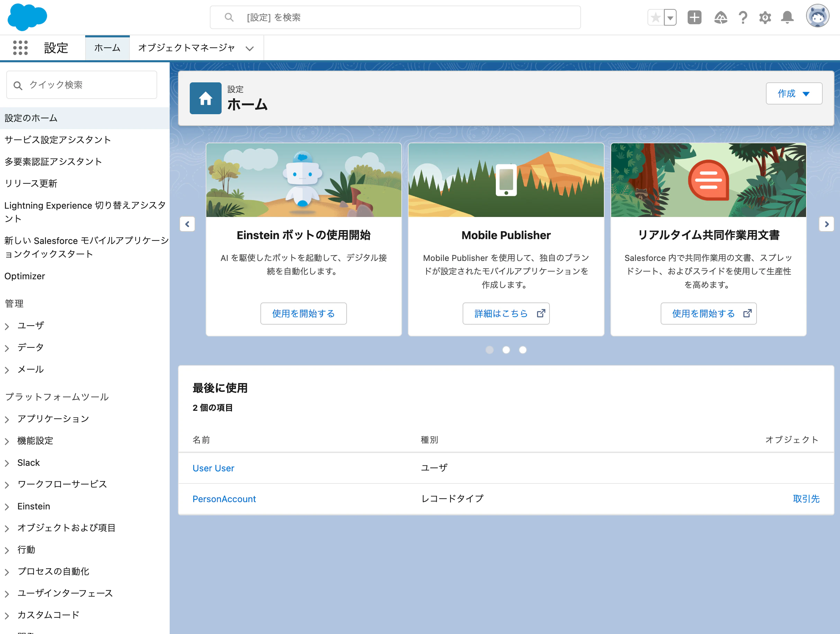Open the favorites list dropdown arrow

click(x=670, y=17)
